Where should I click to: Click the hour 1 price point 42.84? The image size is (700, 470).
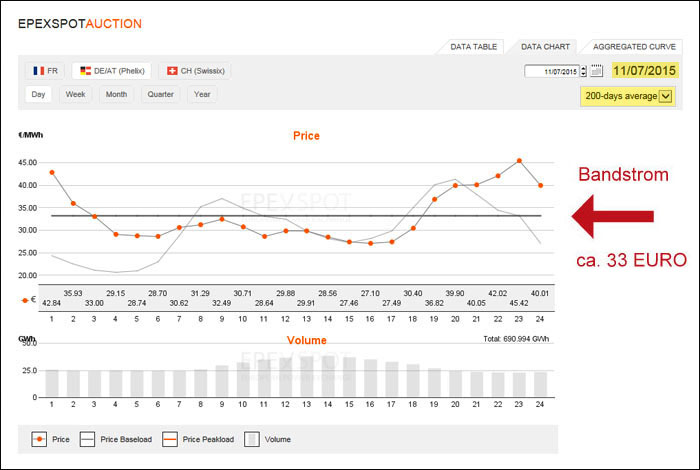coord(52,172)
